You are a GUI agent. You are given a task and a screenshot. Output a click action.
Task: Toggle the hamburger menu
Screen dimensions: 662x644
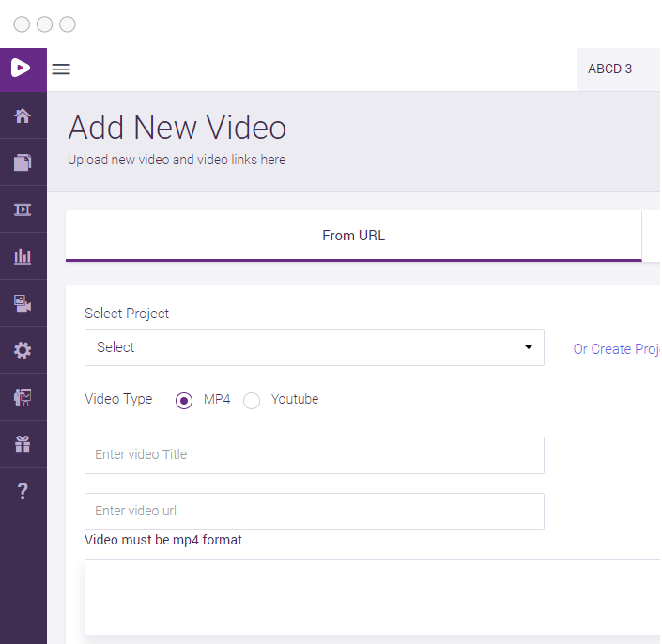61,69
